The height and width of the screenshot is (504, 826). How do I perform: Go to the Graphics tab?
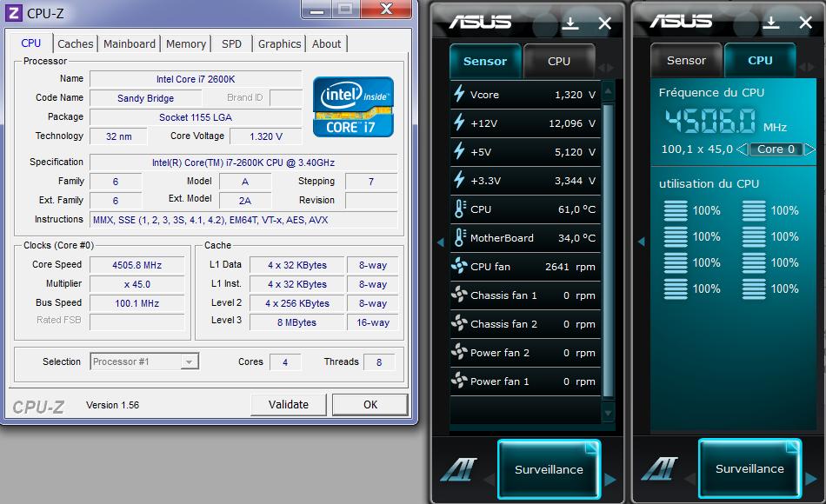279,43
